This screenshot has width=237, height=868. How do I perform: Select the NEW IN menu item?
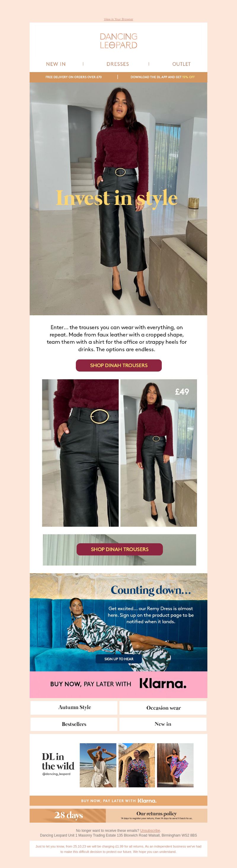pos(56,64)
